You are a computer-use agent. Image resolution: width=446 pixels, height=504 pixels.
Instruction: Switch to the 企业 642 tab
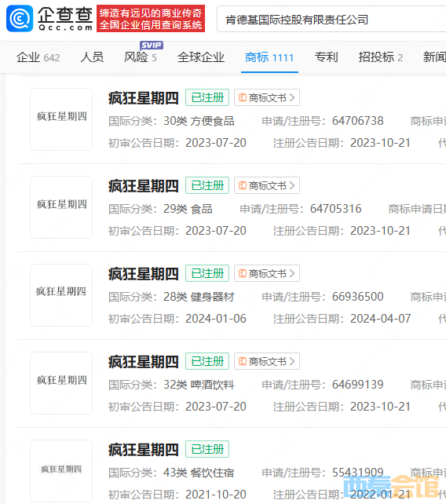[38, 57]
